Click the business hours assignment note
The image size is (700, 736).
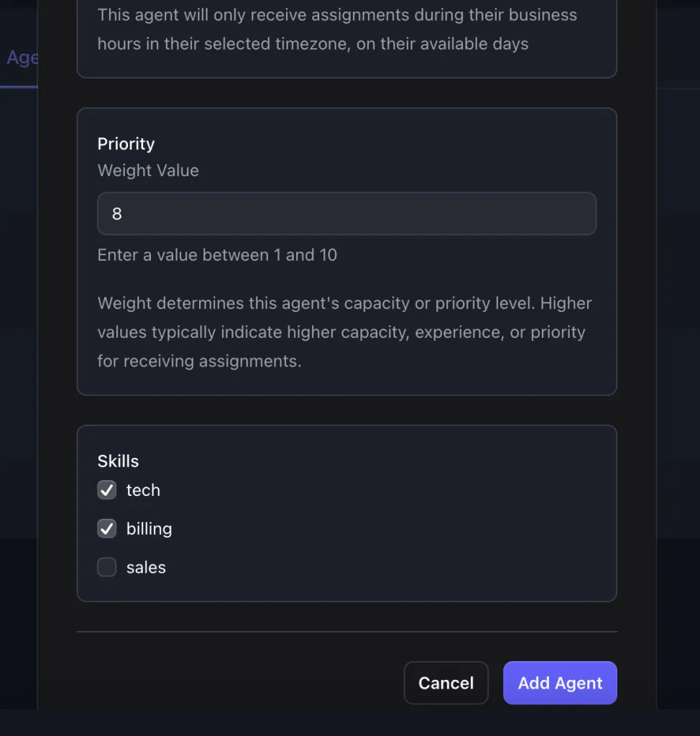click(x=337, y=29)
